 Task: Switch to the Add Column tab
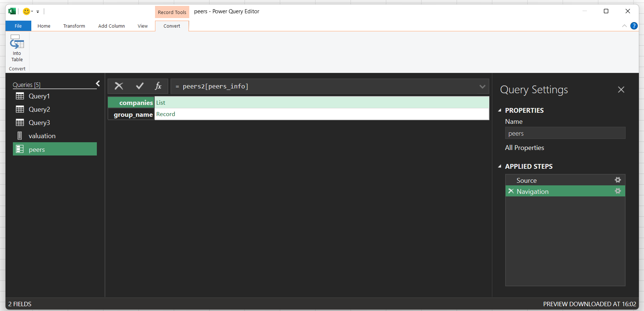pos(112,26)
